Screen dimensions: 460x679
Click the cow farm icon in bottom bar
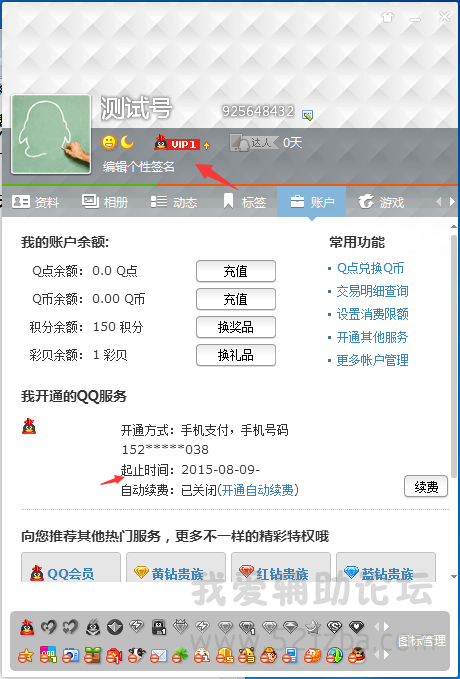136,655
